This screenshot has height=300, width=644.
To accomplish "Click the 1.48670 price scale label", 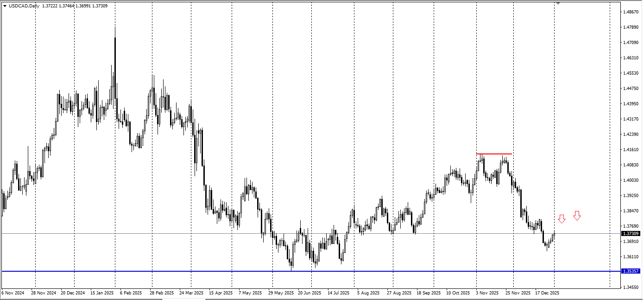I will point(631,12).
